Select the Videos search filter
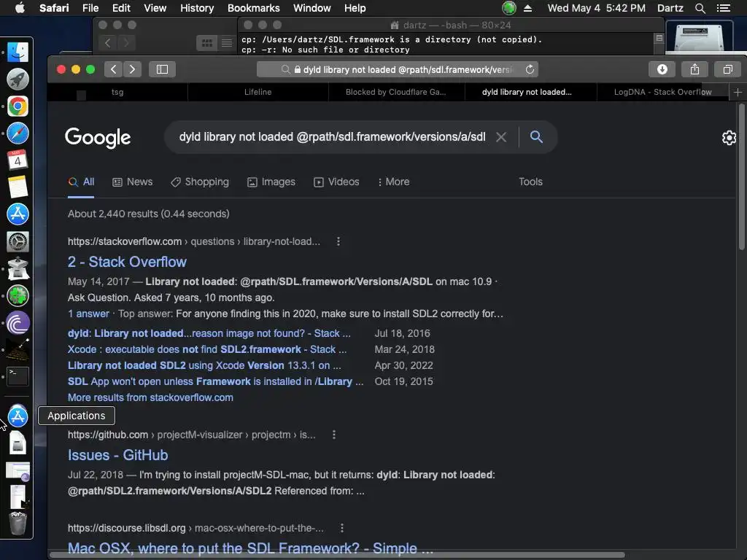This screenshot has width=747, height=560. click(336, 182)
